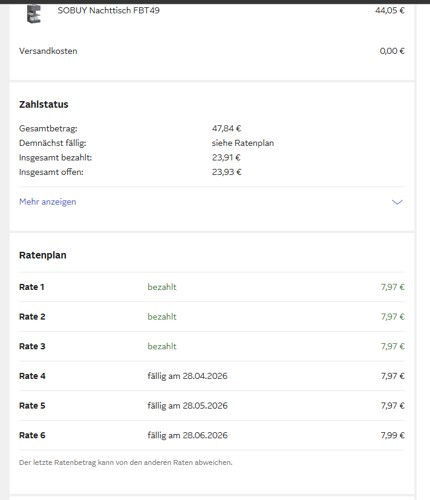Click the Versandkosten label
The width and height of the screenshot is (430, 500).
click(x=48, y=51)
